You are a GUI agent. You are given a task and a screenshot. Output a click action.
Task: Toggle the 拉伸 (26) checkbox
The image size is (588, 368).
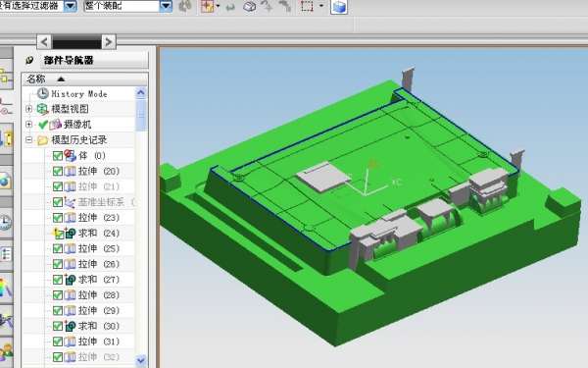click(x=58, y=264)
